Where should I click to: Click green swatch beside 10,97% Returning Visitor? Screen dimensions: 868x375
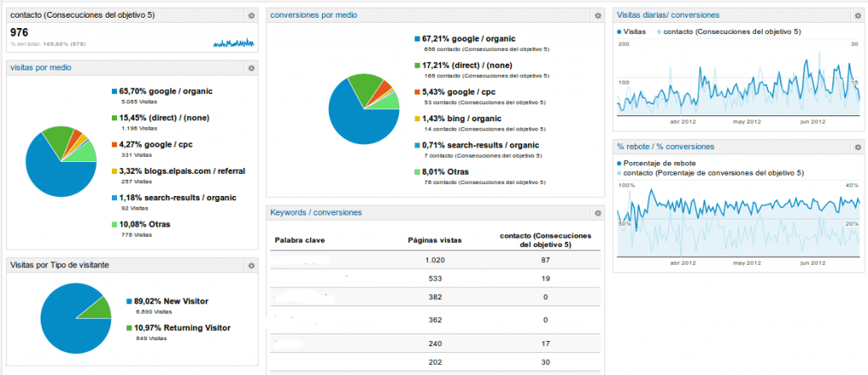pyautogui.click(x=129, y=328)
